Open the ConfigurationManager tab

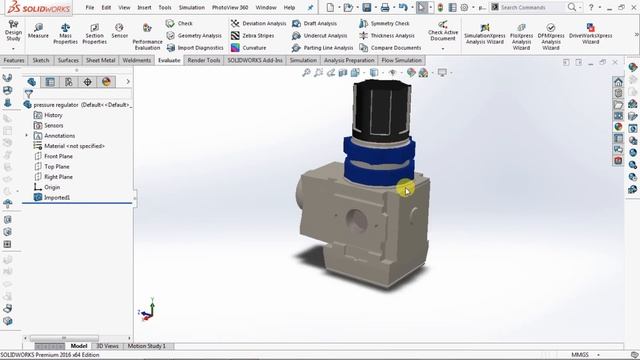pyautogui.click(x=69, y=82)
